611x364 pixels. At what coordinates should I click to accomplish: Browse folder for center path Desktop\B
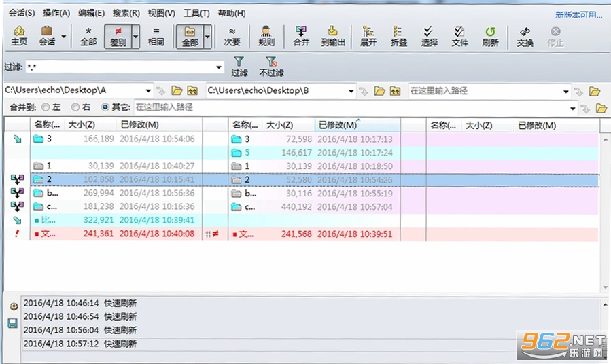click(x=379, y=91)
